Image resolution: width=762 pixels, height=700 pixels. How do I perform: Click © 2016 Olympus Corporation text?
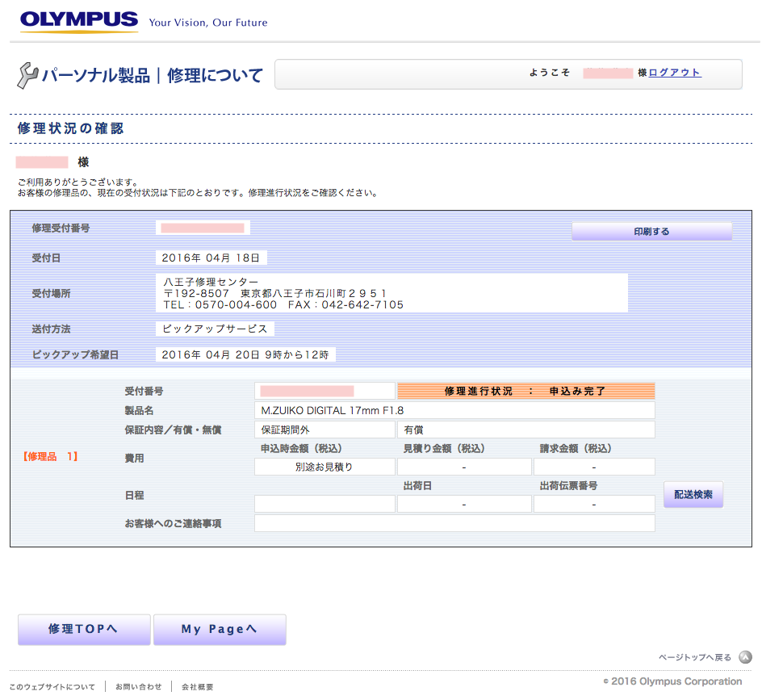(672, 681)
